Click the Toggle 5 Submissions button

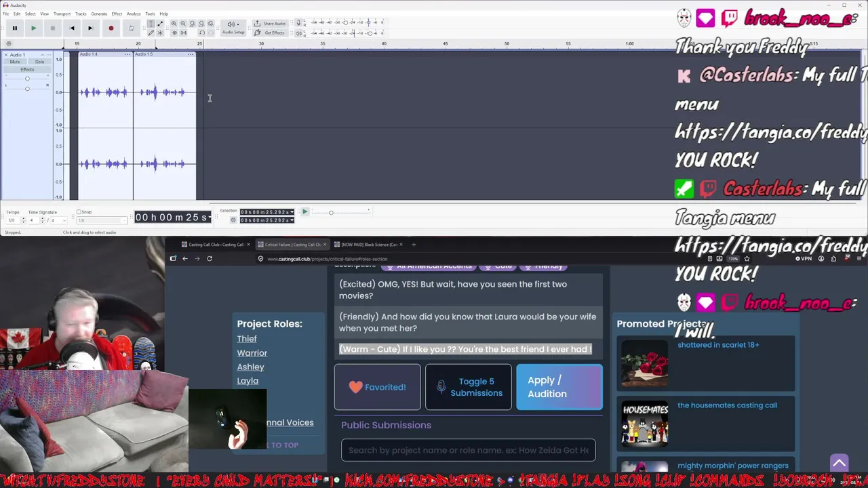click(469, 387)
